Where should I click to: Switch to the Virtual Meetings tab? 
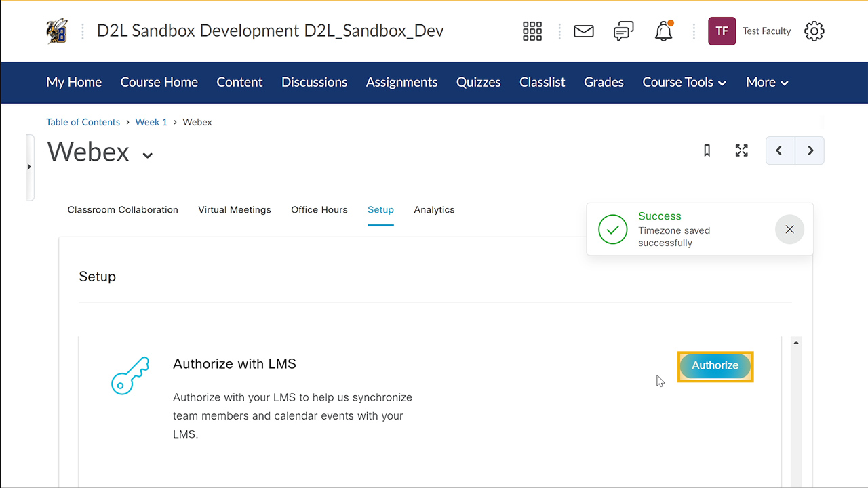pos(234,210)
